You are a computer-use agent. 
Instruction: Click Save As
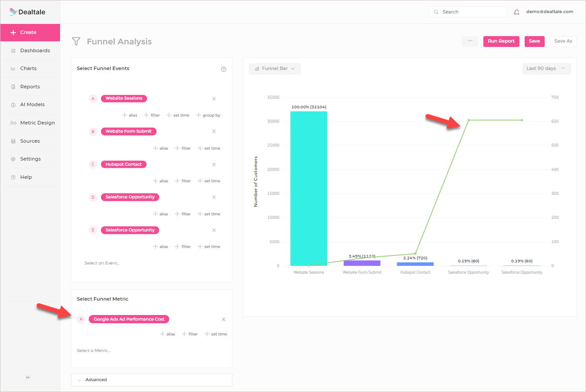point(563,41)
